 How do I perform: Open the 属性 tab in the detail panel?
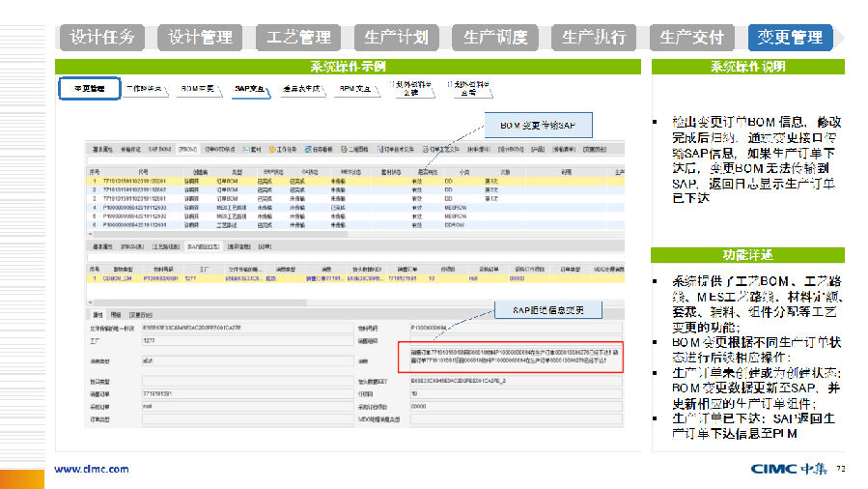coord(98,314)
